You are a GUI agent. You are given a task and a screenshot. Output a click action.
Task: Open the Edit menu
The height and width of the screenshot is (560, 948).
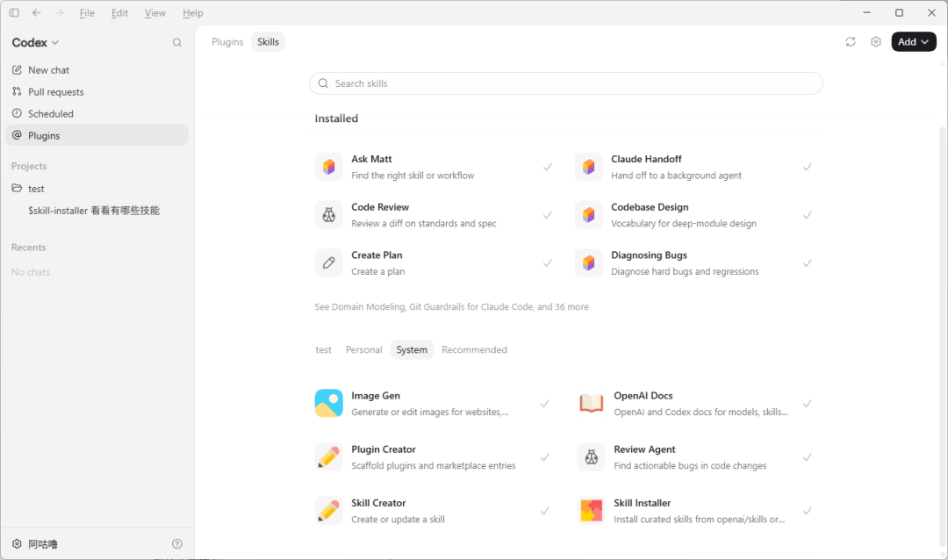(119, 12)
